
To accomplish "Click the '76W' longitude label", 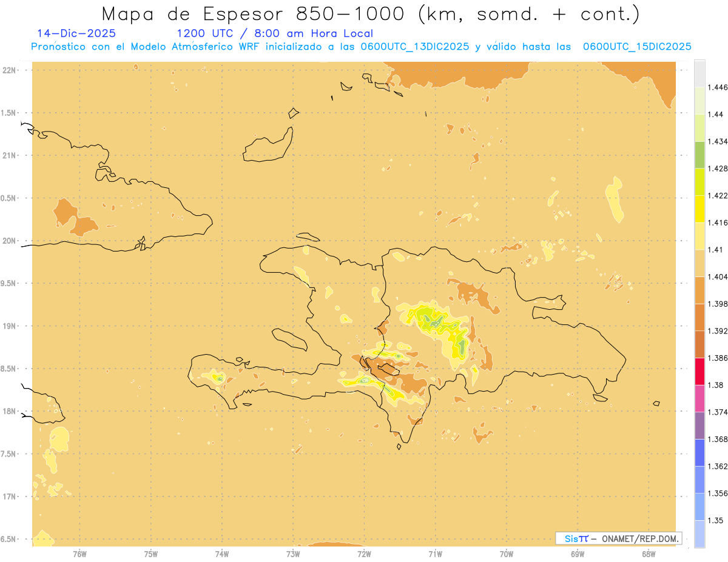I will point(79,554).
